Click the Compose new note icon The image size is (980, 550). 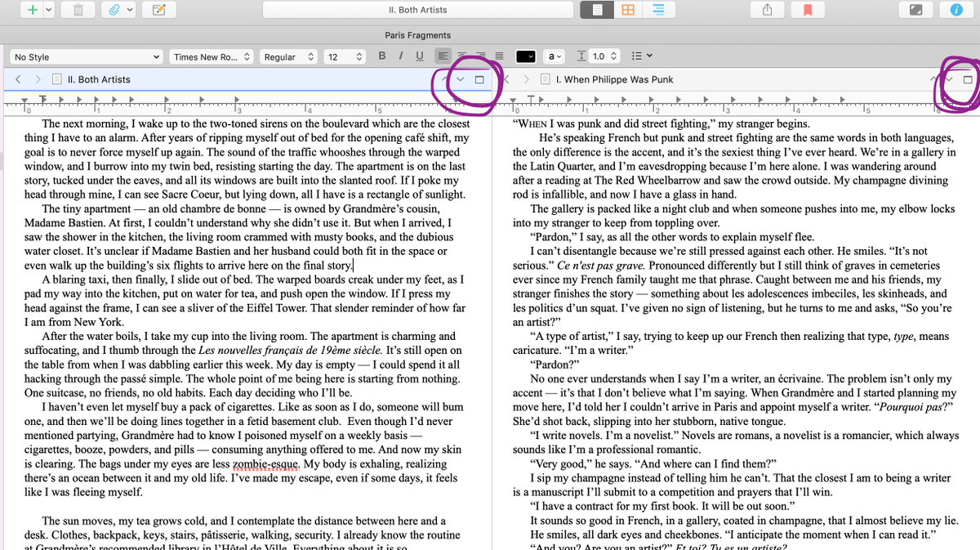coord(158,9)
